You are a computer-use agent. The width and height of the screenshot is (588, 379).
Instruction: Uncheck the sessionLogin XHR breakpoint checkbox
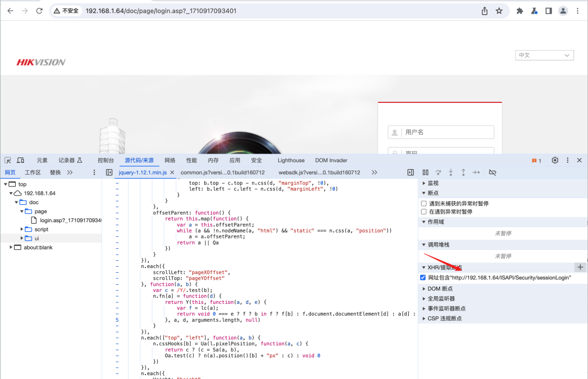coord(423,278)
